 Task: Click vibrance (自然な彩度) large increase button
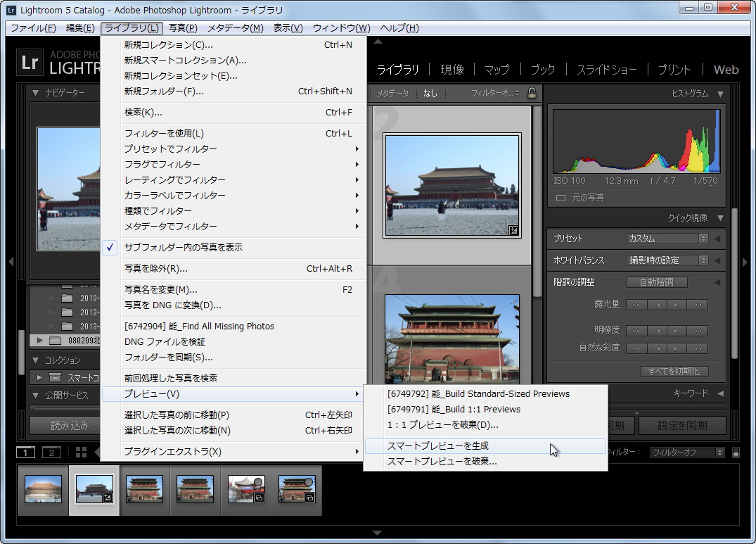(698, 348)
